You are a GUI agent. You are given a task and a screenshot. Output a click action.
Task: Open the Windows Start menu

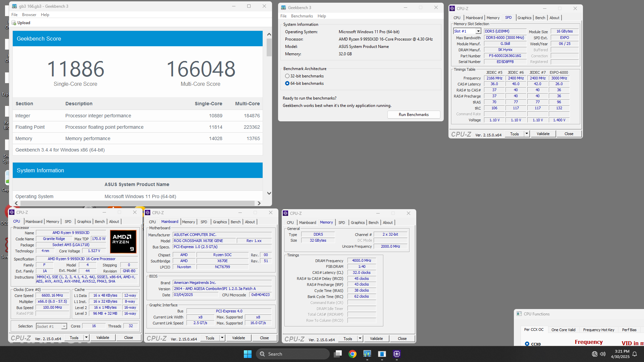[248, 354]
